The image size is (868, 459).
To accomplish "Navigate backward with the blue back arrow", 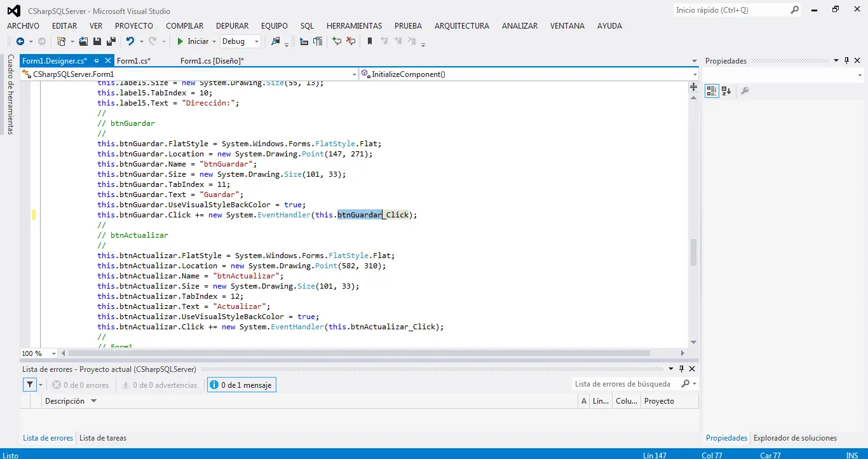I will (20, 41).
